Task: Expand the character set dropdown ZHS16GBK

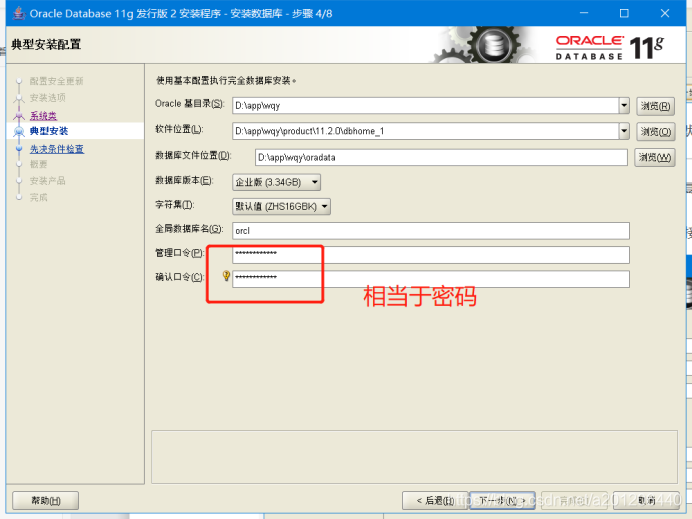Action: 281,206
